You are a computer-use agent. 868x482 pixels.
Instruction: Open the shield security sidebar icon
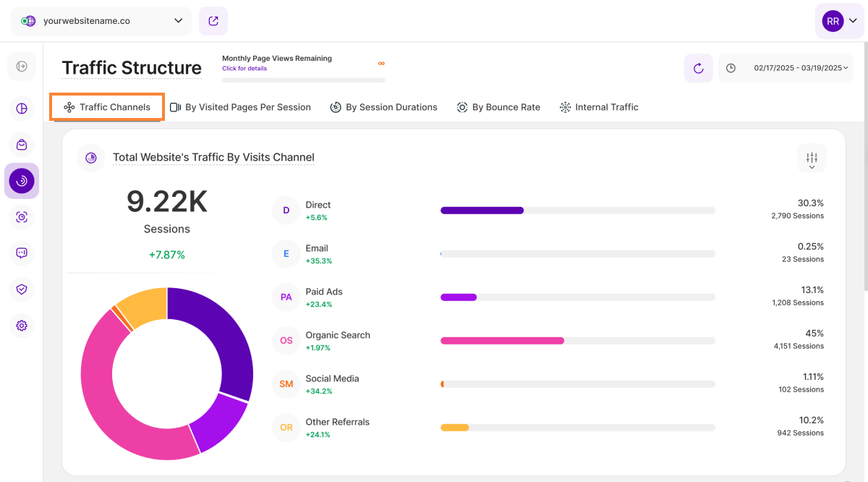click(x=22, y=289)
